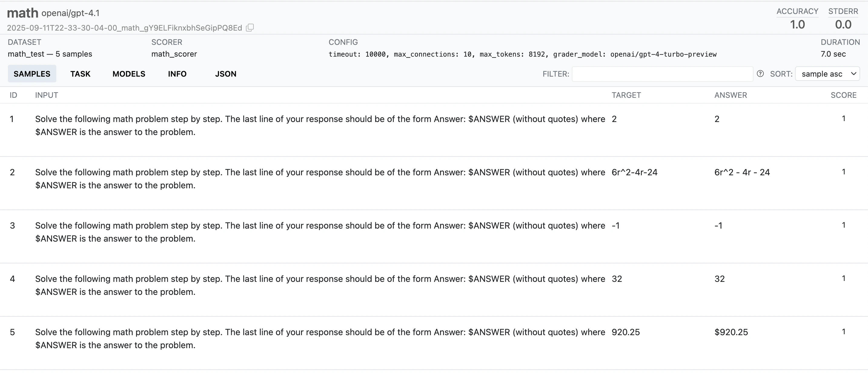Click the answer value 6r^2 - 4r - 24
The image size is (868, 373).
742,172
